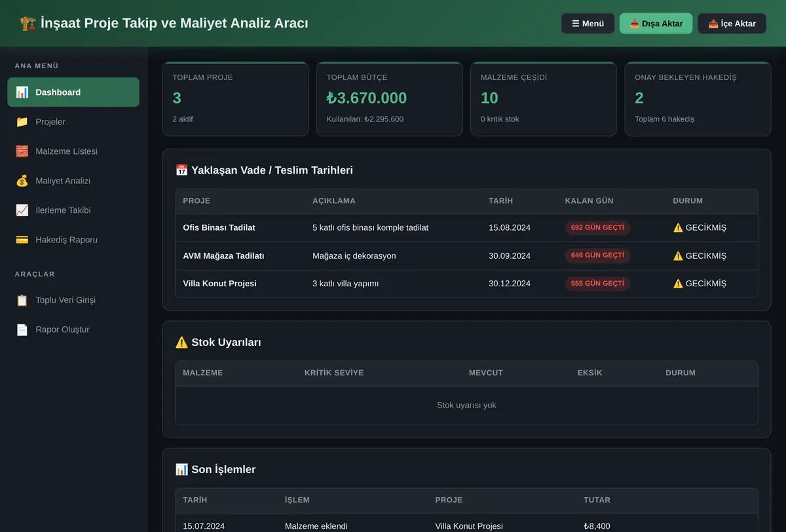Select the Hakediş Raporu card icon
Image resolution: width=786 pixels, height=532 pixels.
[22, 240]
